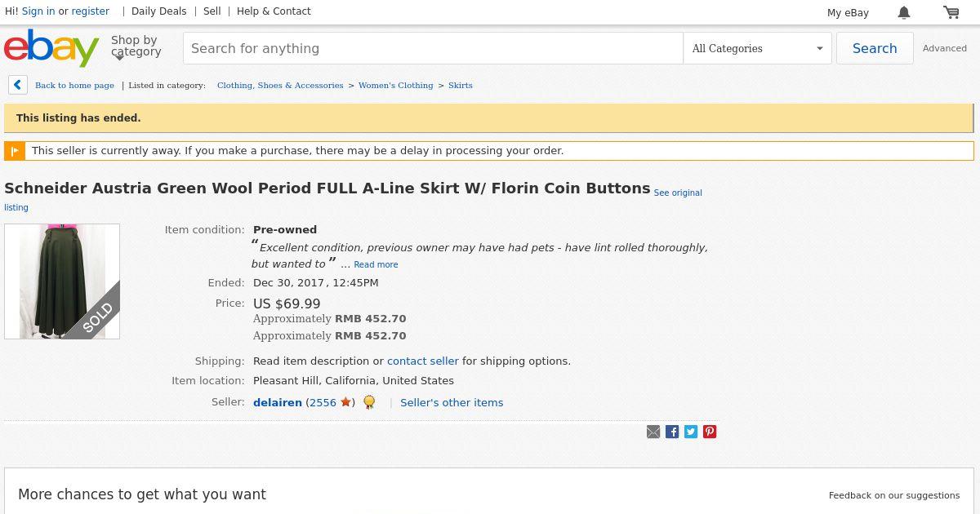Image resolution: width=980 pixels, height=514 pixels.
Task: Click the eBay logo
Action: [51, 48]
